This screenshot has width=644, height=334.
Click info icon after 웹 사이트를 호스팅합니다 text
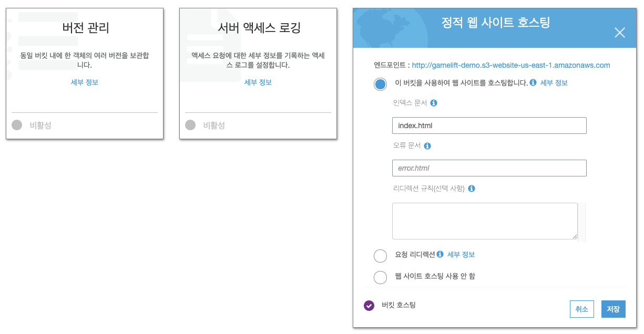point(533,82)
